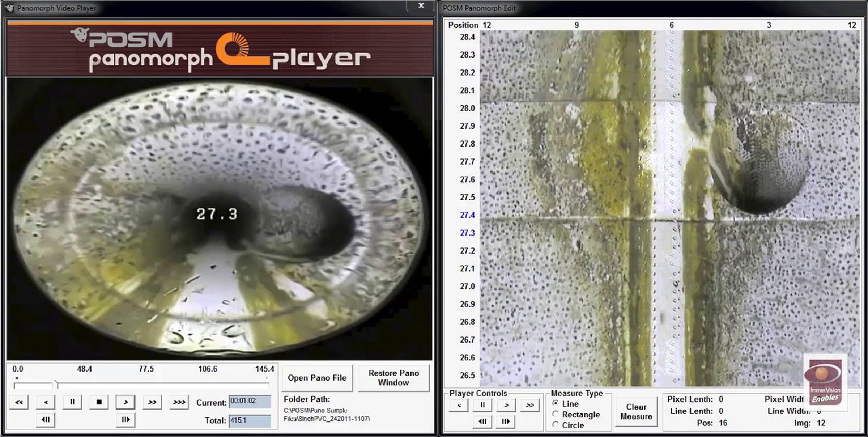Click the highlighted 27.4 depth value
The image size is (868, 437).
[x=467, y=215]
